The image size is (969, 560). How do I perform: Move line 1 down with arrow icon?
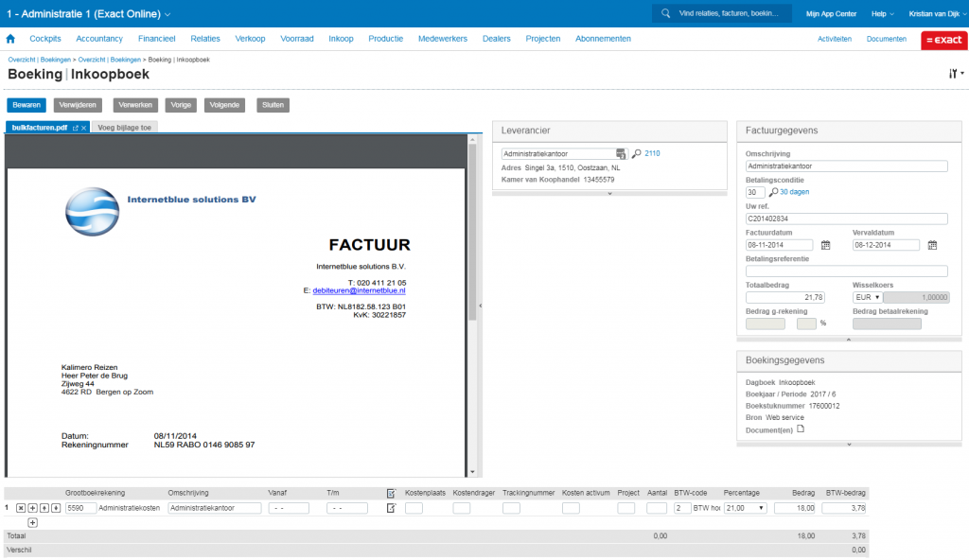(x=56, y=508)
